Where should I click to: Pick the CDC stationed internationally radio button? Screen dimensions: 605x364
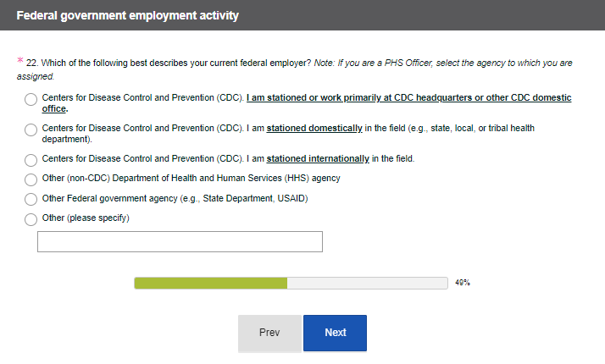coord(31,160)
